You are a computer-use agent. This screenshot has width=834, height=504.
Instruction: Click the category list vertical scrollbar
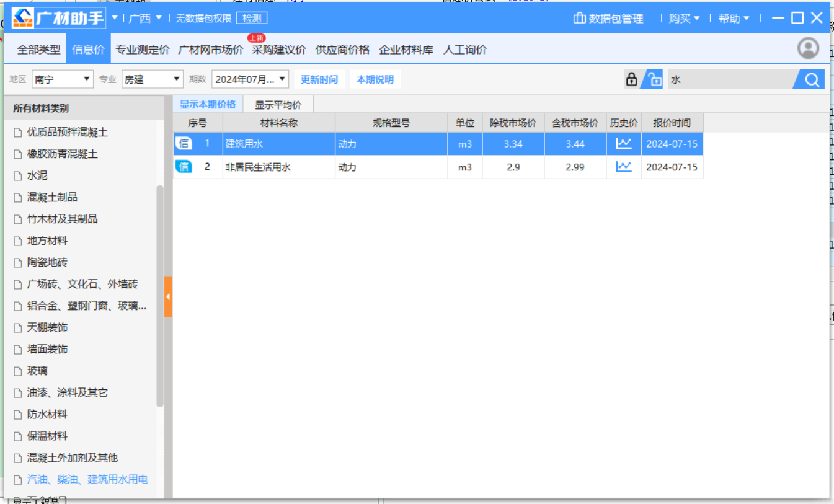click(x=160, y=296)
